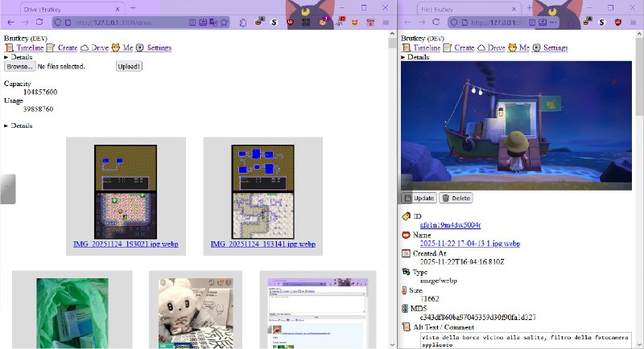
Task: Open the thumbnail above IMG_20251124_193021
Action: [x=126, y=191]
